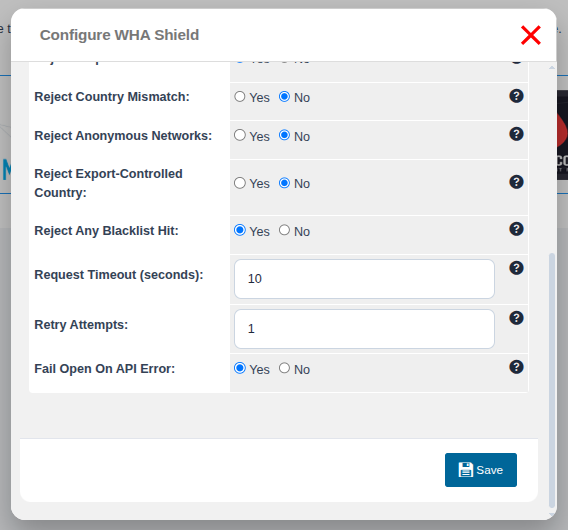The width and height of the screenshot is (568, 530).
Task: Open help for Request Timeout setting
Action: (516, 268)
